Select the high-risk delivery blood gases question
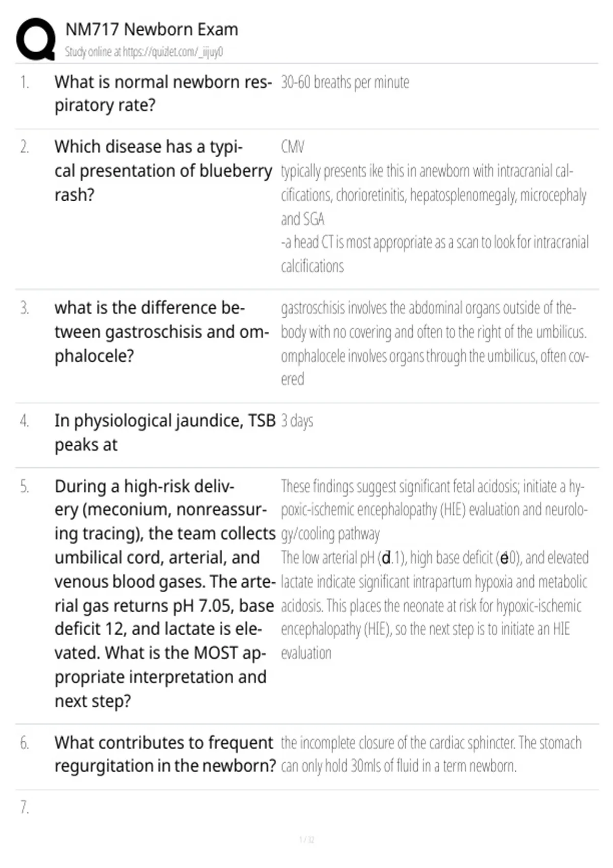The image size is (613, 868). [x=165, y=593]
